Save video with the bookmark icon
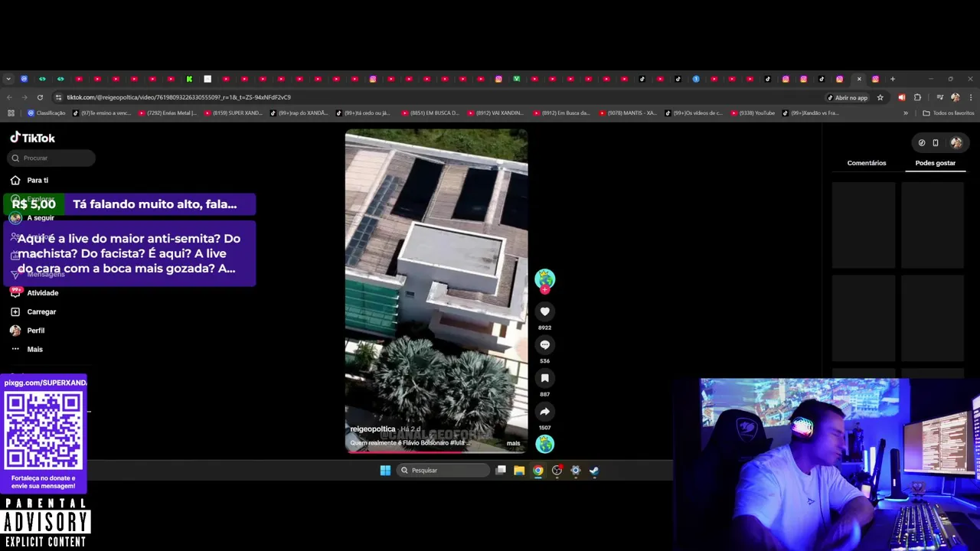This screenshot has height=551, width=980. (544, 378)
